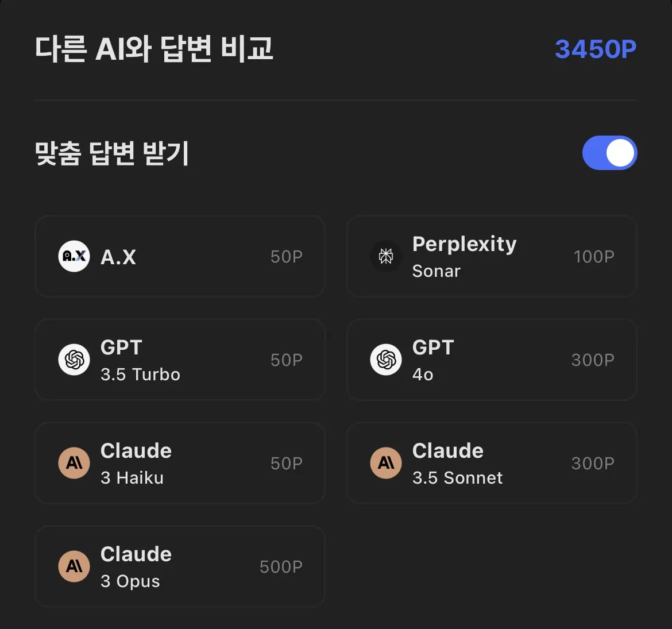Click the Claude 3.5 Sonnet Anthropic icon
The height and width of the screenshot is (629, 672).
pyautogui.click(x=386, y=463)
